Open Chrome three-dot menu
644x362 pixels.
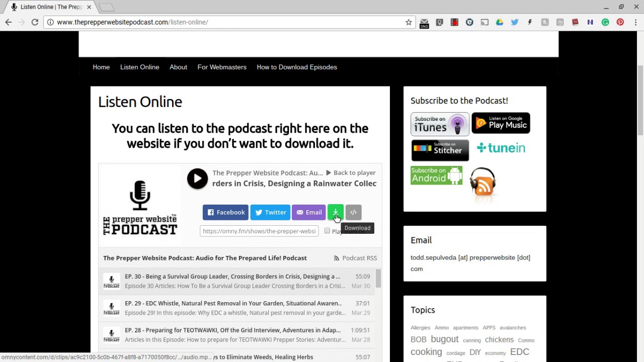pyautogui.click(x=635, y=22)
